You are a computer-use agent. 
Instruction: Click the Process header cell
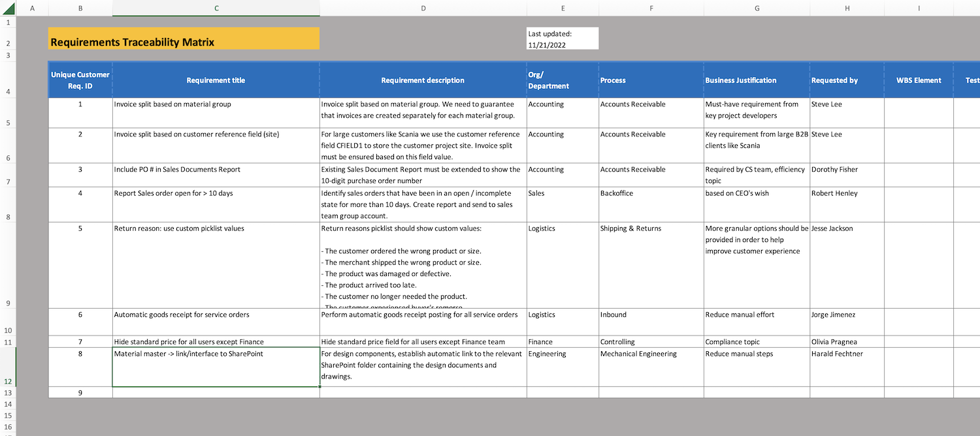click(x=651, y=80)
